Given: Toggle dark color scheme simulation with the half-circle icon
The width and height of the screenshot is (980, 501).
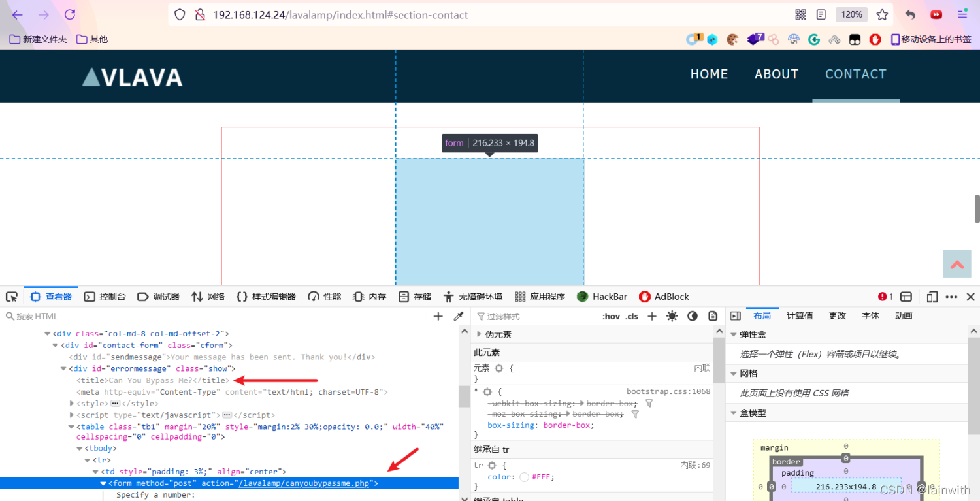Looking at the screenshot, I should click(x=693, y=316).
